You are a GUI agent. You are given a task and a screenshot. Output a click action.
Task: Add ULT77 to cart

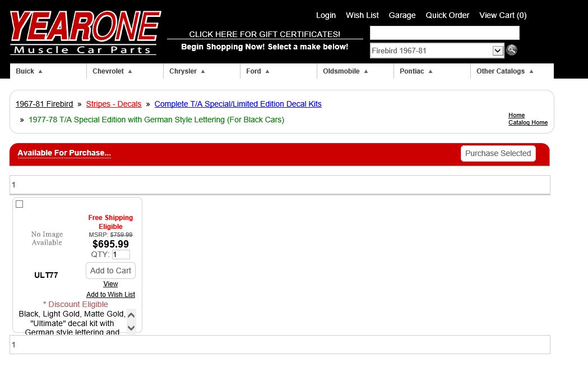110,271
